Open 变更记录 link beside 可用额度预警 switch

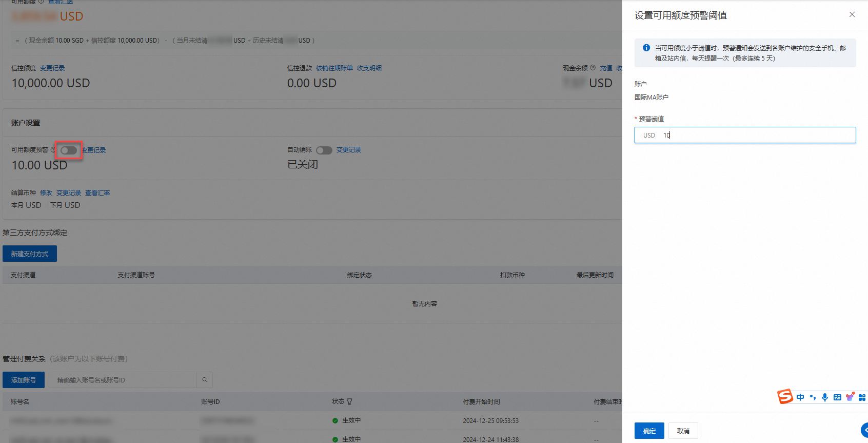pos(94,150)
